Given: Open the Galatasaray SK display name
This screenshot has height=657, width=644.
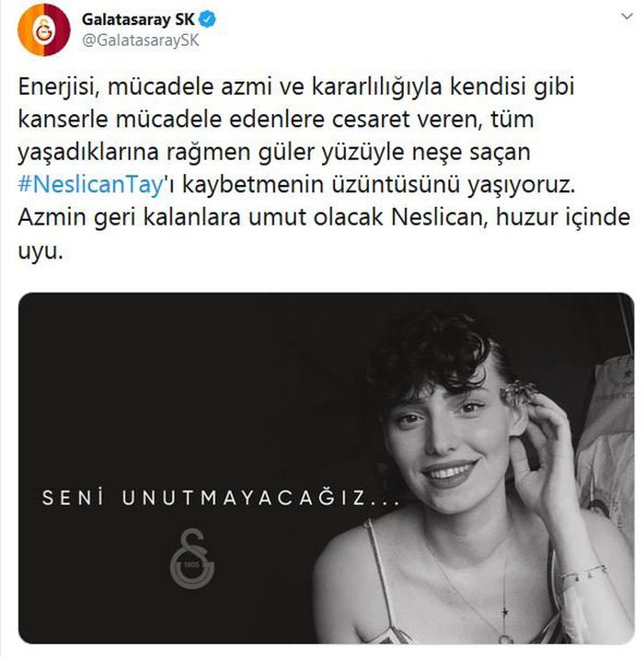Looking at the screenshot, I should coord(138,19).
